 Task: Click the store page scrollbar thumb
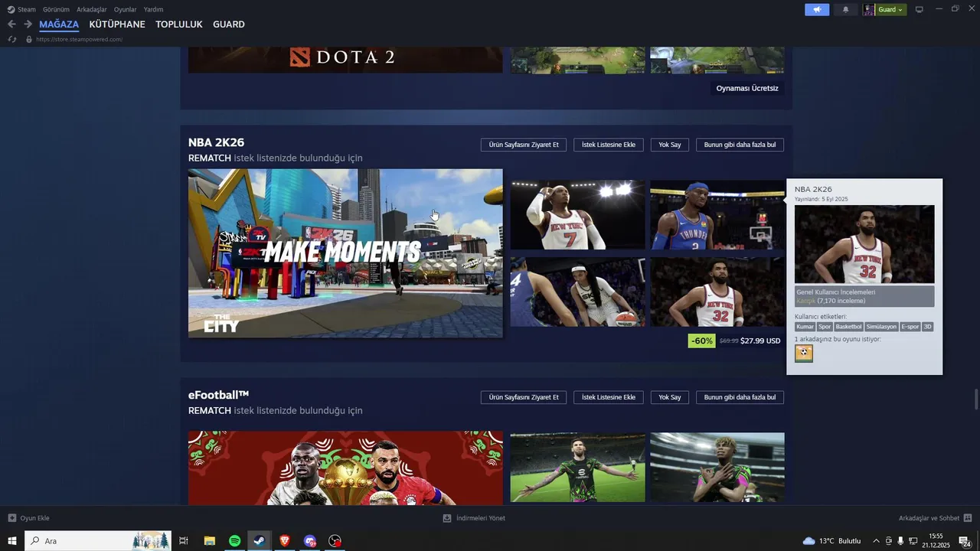[976, 399]
